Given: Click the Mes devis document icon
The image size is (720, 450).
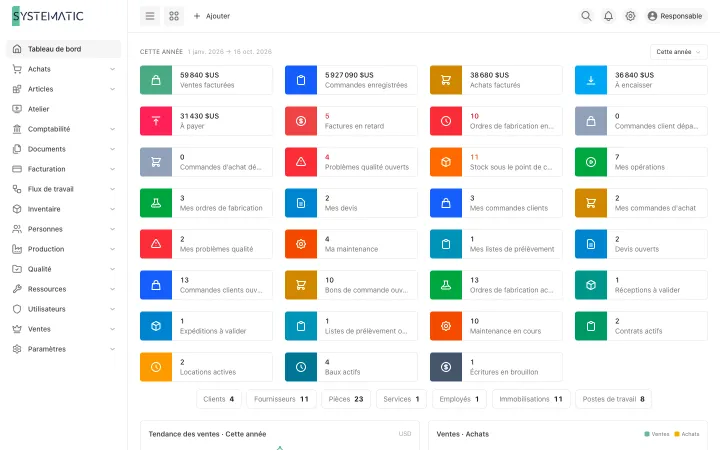Looking at the screenshot, I should (301, 203).
